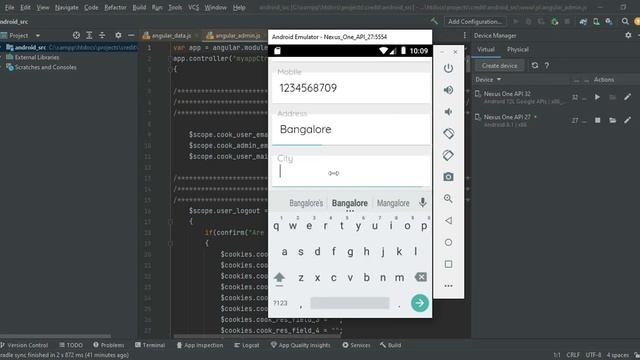Viewport: 640px width, 360px height.
Task: Switch keyboard to ?123 symbols
Action: point(280,303)
